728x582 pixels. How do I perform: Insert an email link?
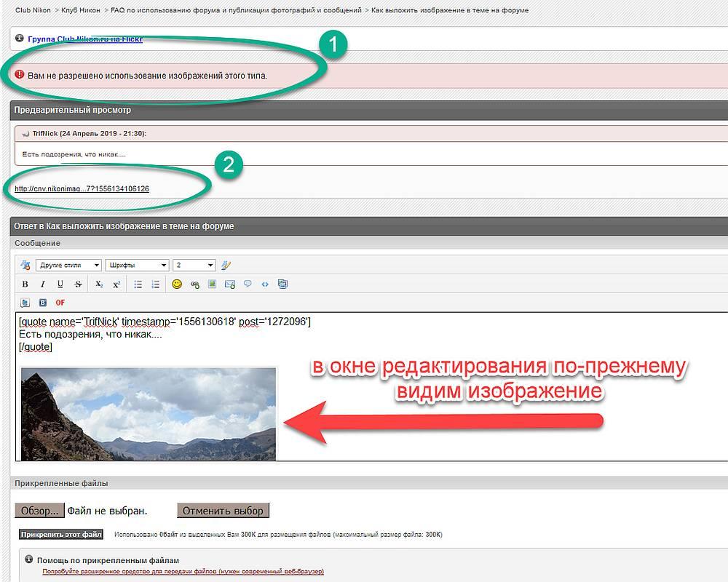230,284
